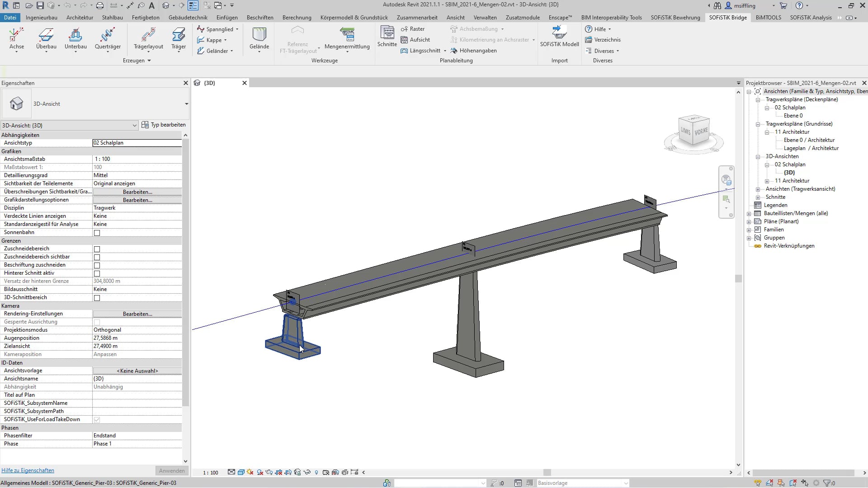Image resolution: width=868 pixels, height=488 pixels.
Task: Expand Bauteillisten/Mengen (alle) node
Action: click(749, 213)
